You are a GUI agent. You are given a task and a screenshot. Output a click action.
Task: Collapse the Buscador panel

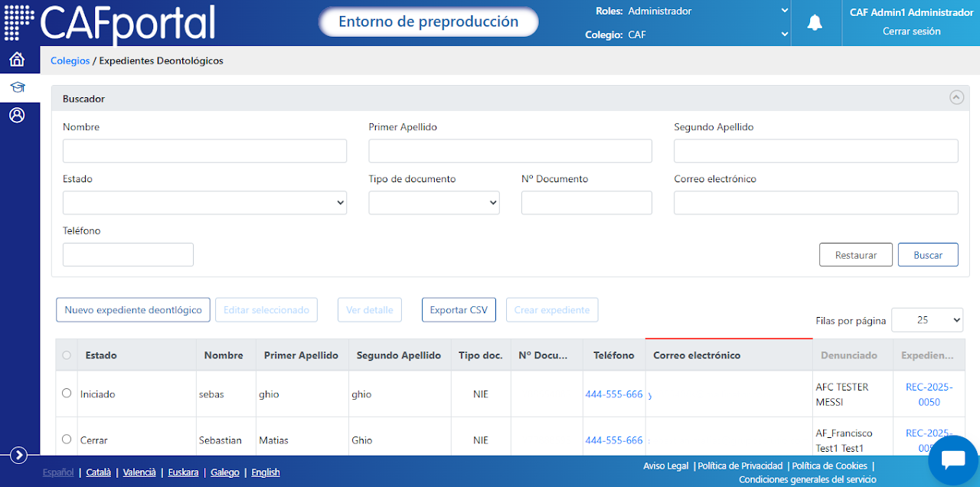pos(956,97)
